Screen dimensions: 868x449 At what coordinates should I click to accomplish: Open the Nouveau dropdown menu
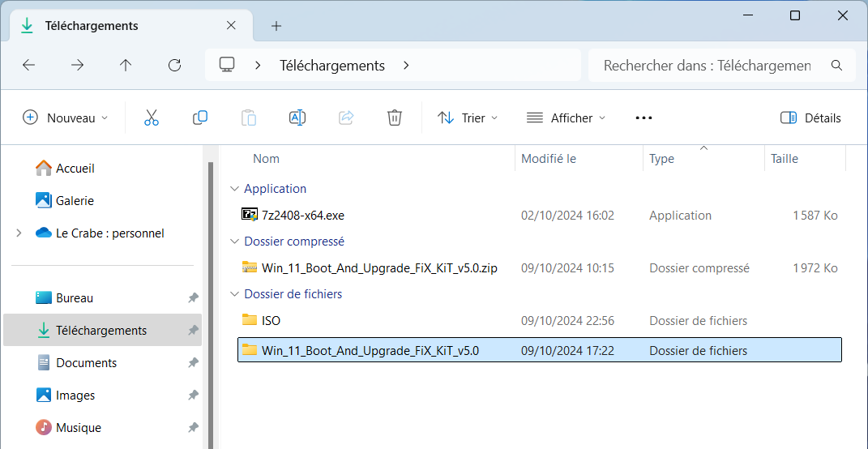[66, 118]
